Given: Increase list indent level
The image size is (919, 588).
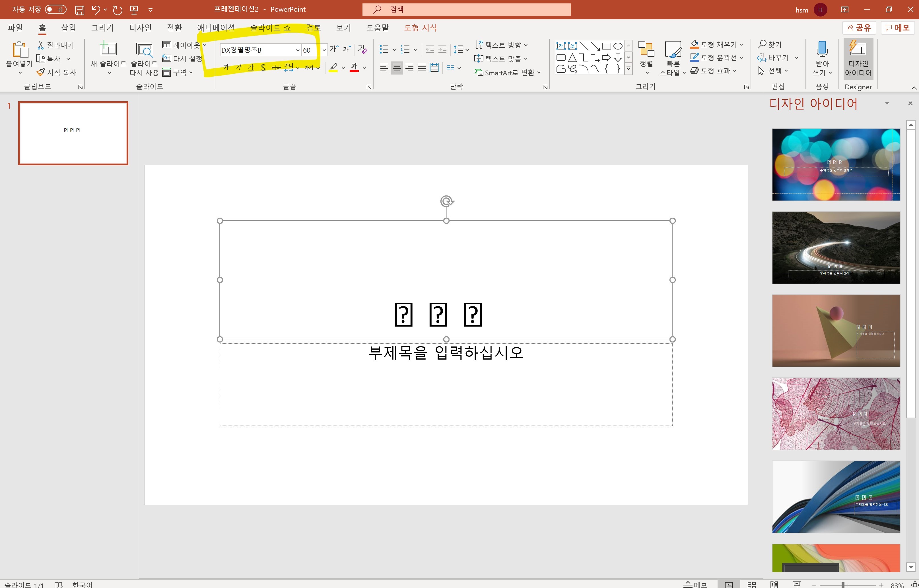Looking at the screenshot, I should click(x=442, y=49).
